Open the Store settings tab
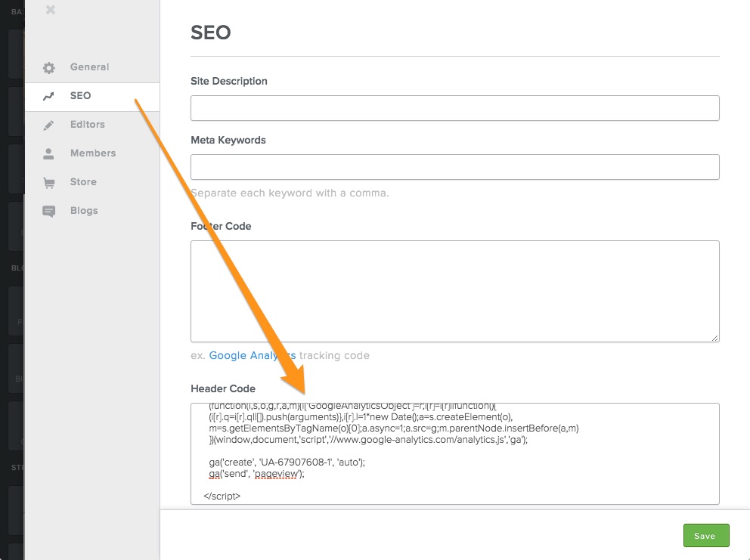 [92, 181]
